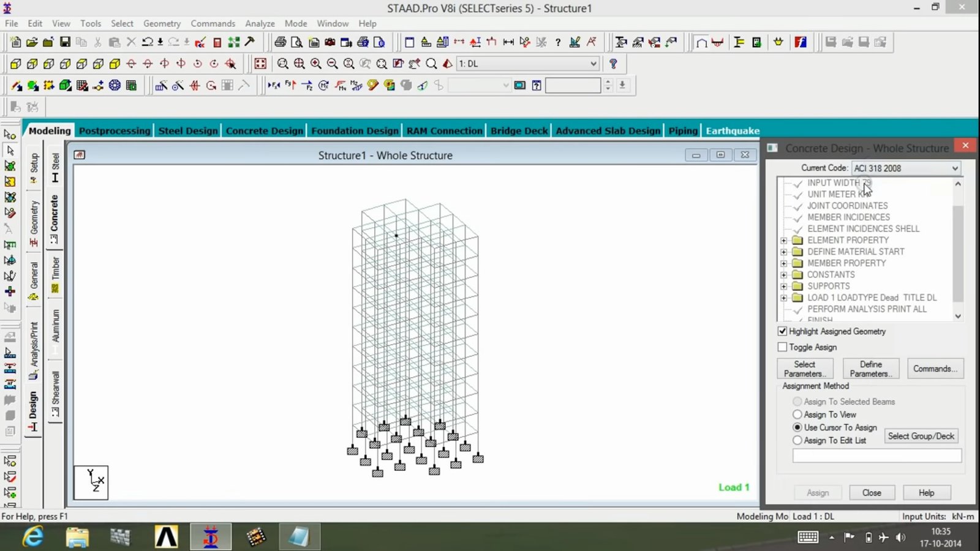Open Internet Explorer from the taskbar

click(32, 537)
